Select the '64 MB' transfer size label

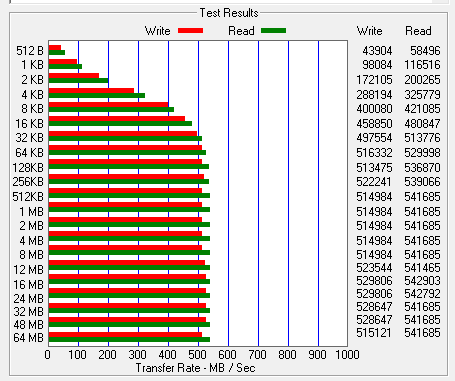(x=28, y=338)
